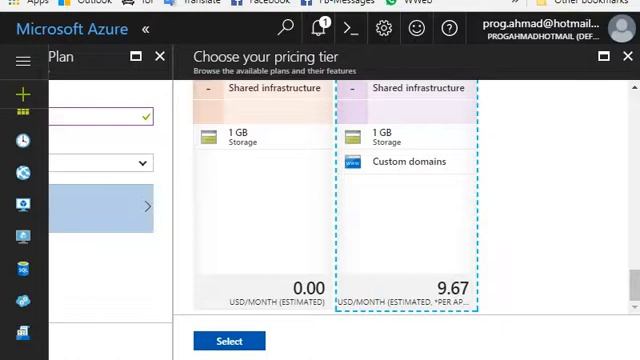640x360 pixels.
Task: Collapse the sidebar using the double chevron
Action: 145,29
